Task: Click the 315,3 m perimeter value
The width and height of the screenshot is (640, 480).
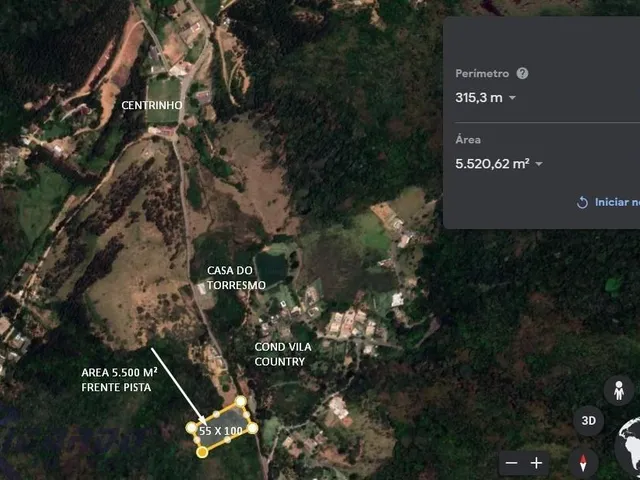Action: [479, 98]
